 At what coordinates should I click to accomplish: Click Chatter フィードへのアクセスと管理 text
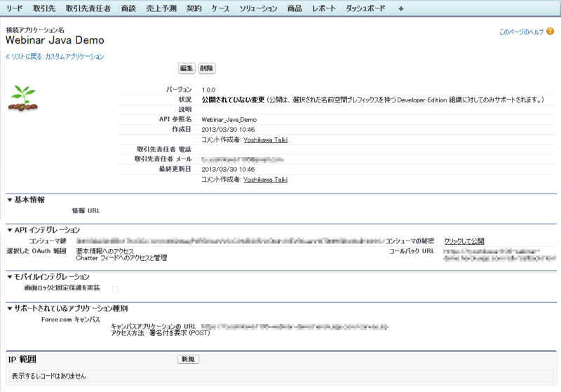121,258
